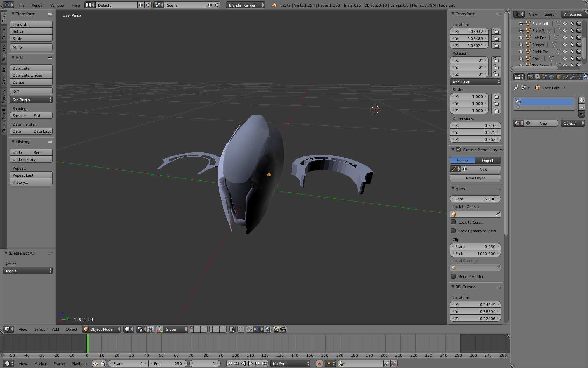This screenshot has height=368, width=588.
Task: Uncheck the Grease Pencil Layers checkbox
Action: (458, 150)
